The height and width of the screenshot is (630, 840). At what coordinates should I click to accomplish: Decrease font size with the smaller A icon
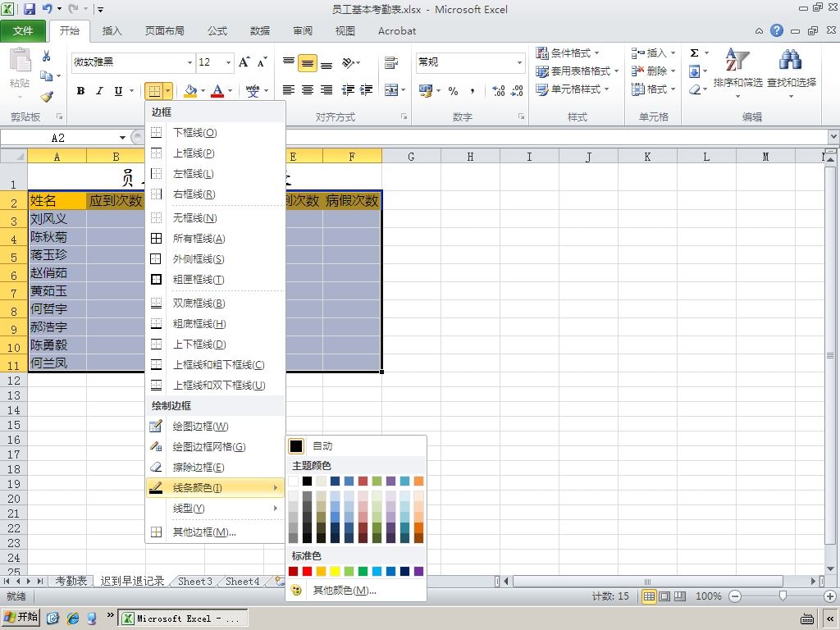click(x=262, y=62)
